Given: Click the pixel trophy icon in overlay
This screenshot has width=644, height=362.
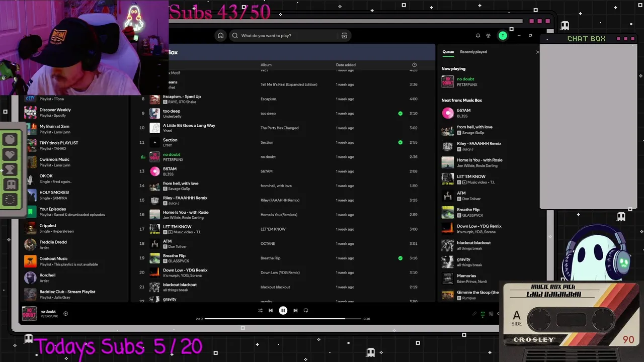Looking at the screenshot, I should pyautogui.click(x=10, y=169).
